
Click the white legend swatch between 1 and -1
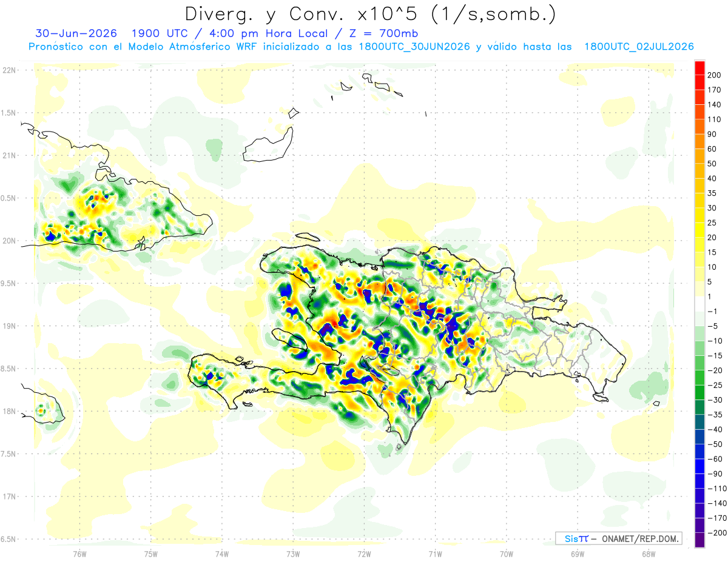699,304
